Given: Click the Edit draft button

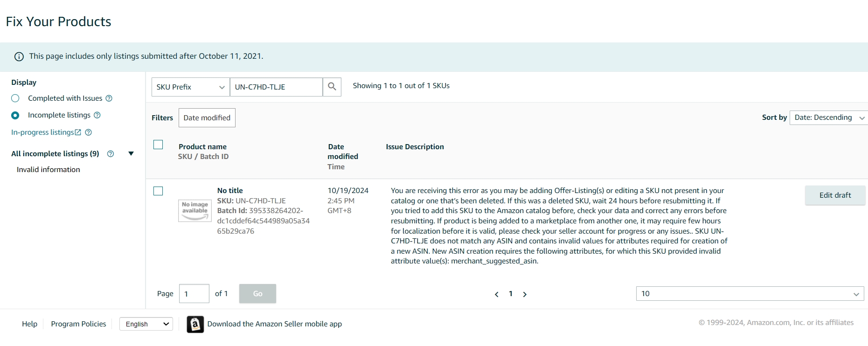Looking at the screenshot, I should click(x=835, y=195).
